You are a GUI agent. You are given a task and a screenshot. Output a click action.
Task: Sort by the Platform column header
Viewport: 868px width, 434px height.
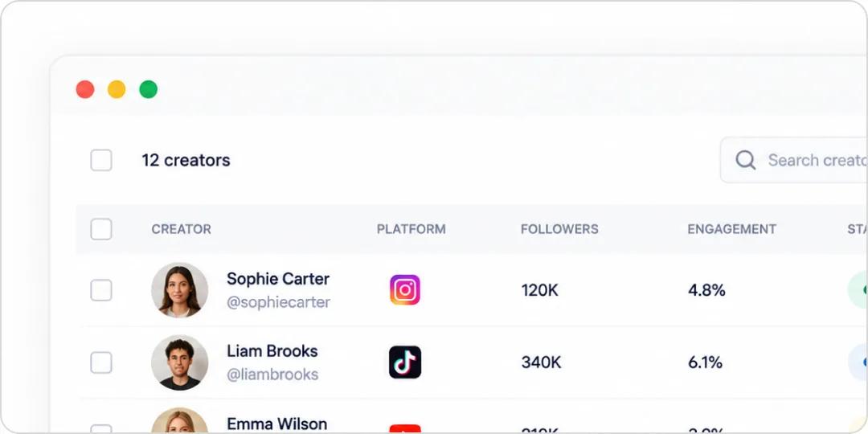pyautogui.click(x=411, y=229)
